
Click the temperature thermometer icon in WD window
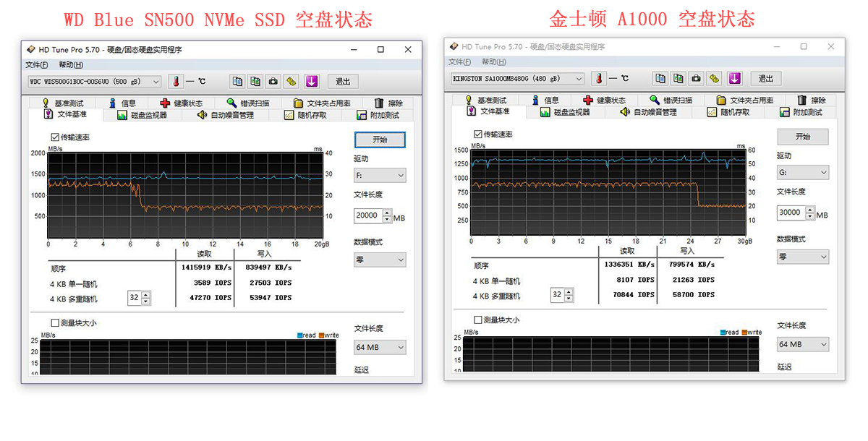175,81
